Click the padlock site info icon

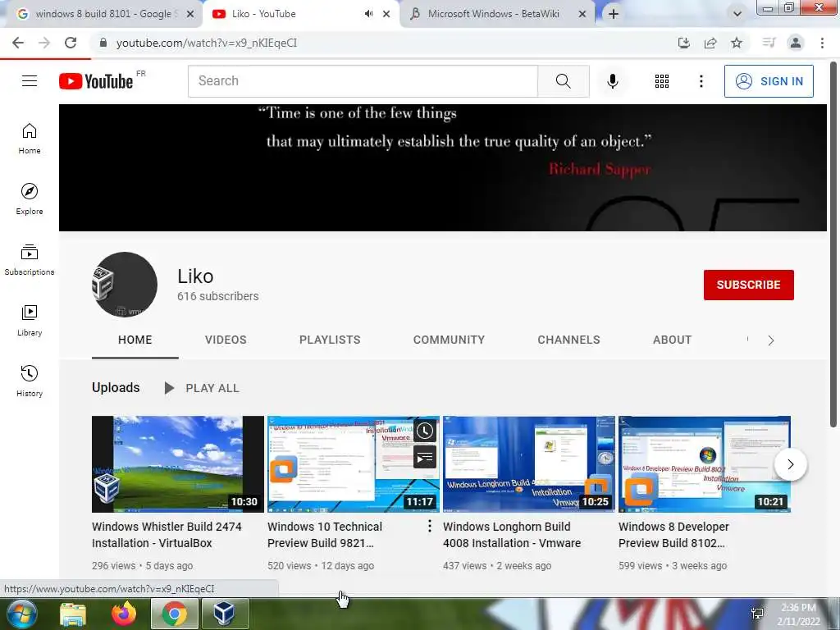point(103,43)
